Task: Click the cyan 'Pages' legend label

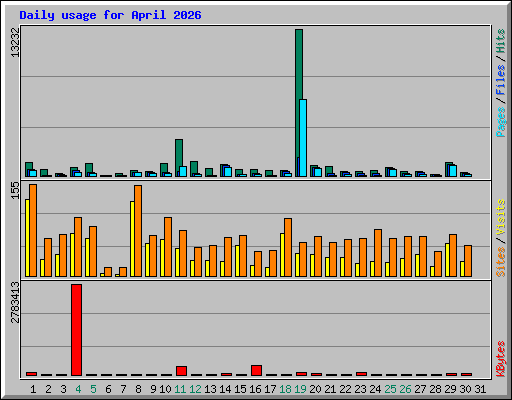Action: click(500, 122)
